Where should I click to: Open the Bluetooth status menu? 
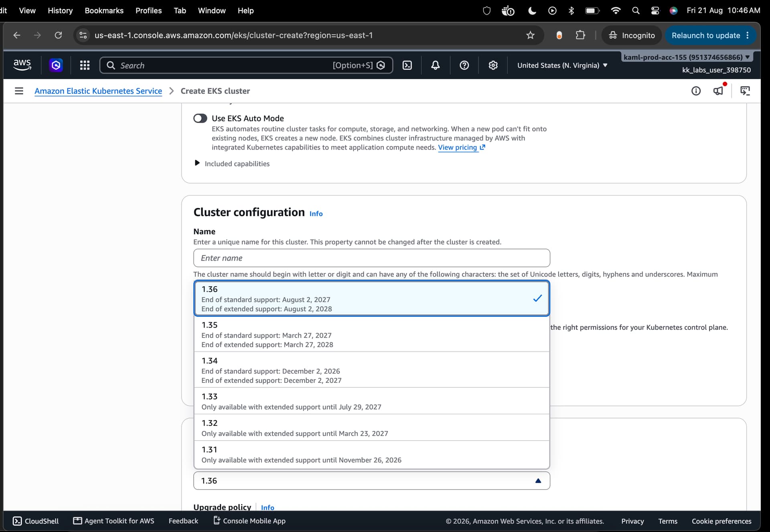(x=571, y=10)
